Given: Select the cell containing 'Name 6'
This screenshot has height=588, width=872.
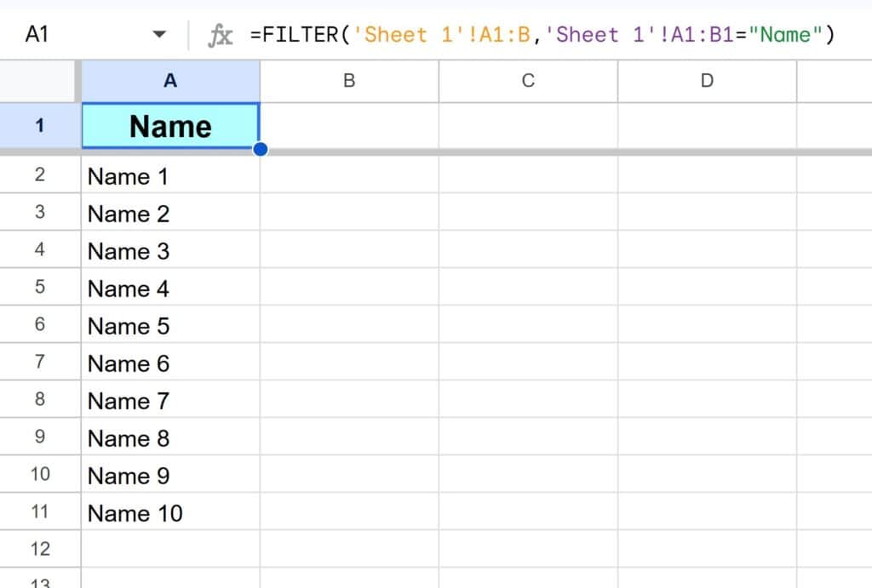Looking at the screenshot, I should coord(170,363).
